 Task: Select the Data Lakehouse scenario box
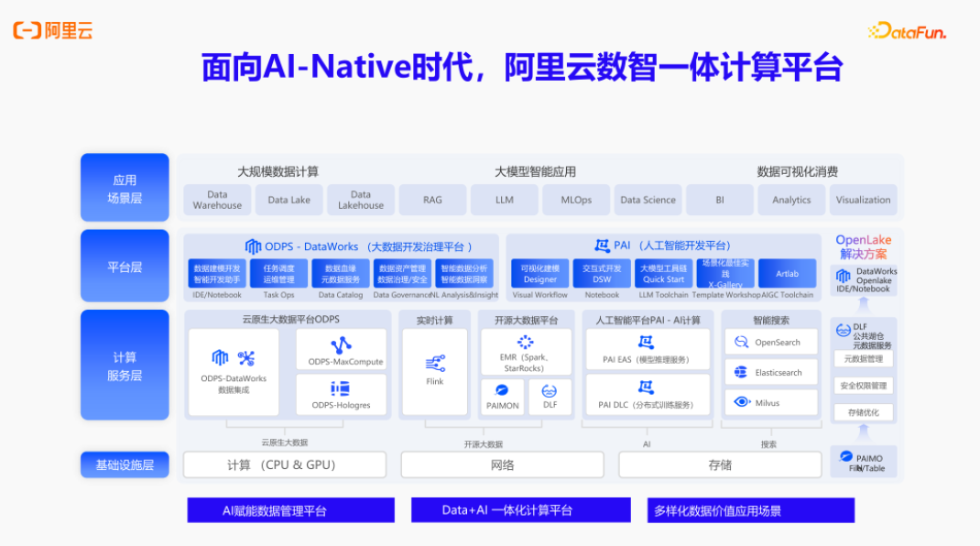(x=361, y=200)
